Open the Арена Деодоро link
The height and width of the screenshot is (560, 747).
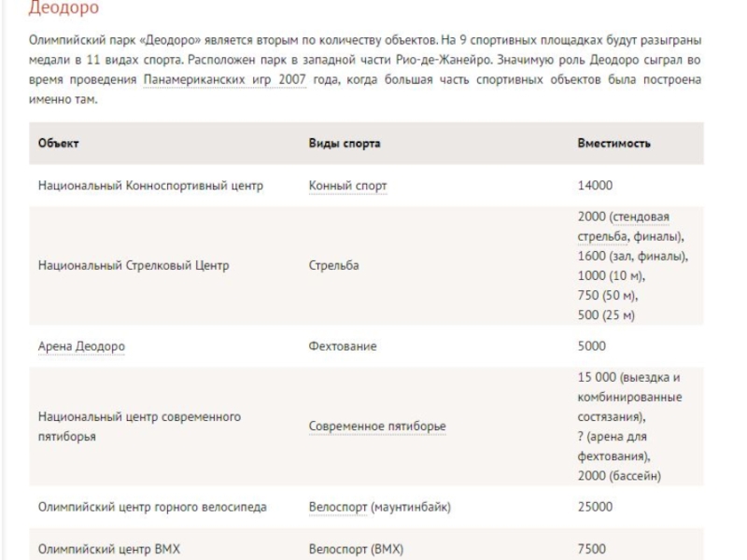coord(81,346)
